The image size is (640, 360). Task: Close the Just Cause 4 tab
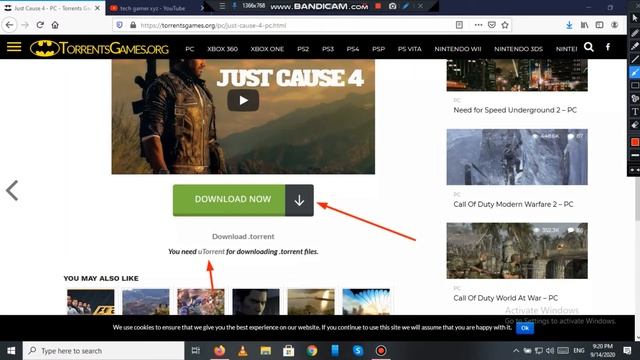(x=97, y=8)
